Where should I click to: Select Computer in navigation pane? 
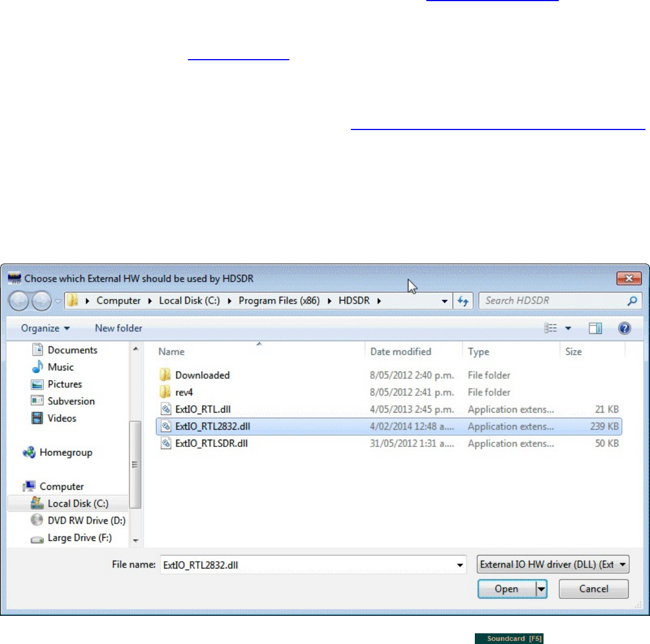(61, 486)
